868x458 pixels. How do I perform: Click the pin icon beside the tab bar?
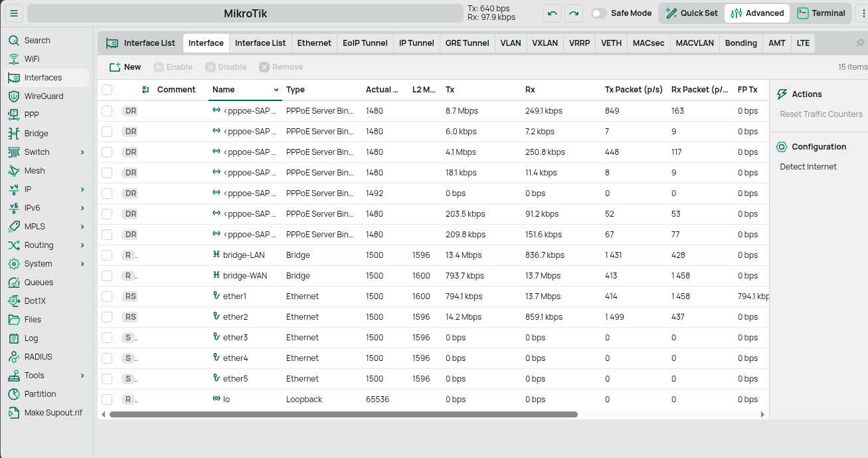(x=860, y=43)
